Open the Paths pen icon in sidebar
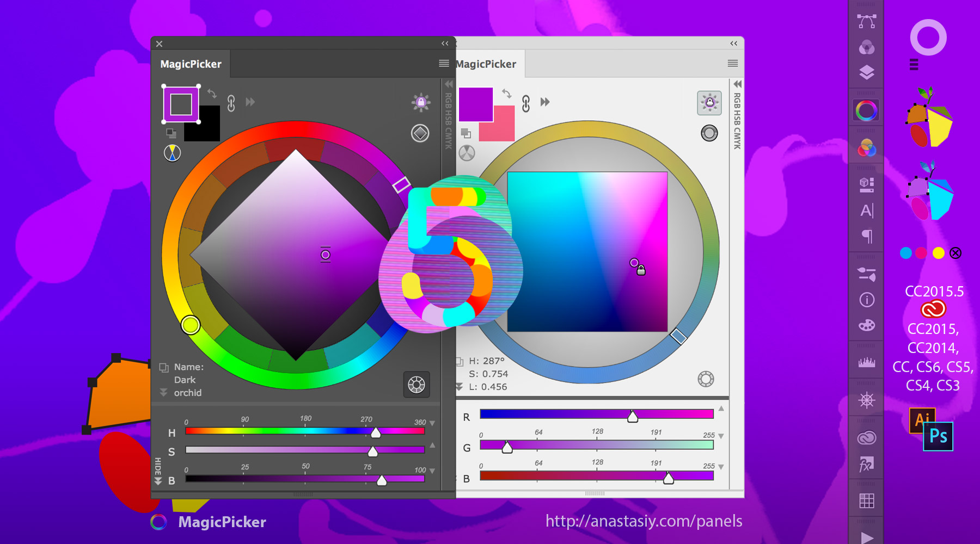The height and width of the screenshot is (544, 980). (x=867, y=21)
